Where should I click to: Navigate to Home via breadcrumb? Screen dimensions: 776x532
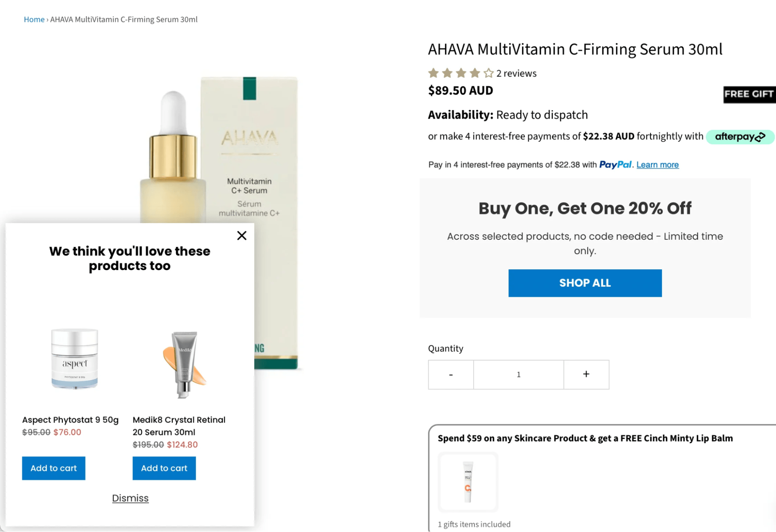click(x=34, y=19)
